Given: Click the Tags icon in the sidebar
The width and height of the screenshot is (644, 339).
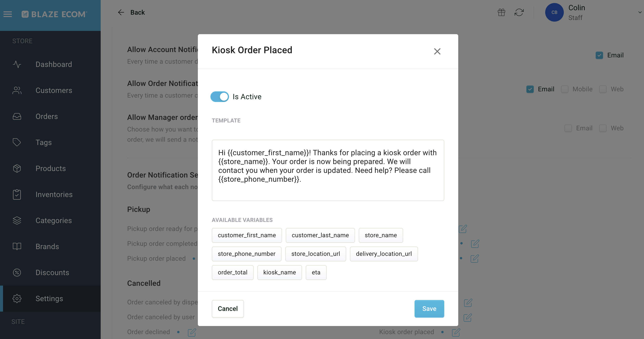Looking at the screenshot, I should tap(17, 142).
